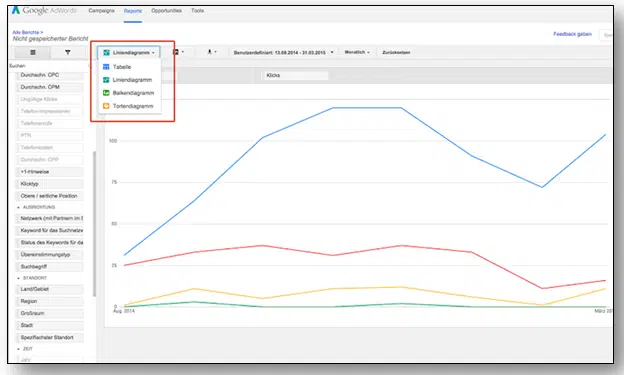Screen dimensions: 624x375
Task: Click the Zurücksetzen button
Action: click(396, 53)
